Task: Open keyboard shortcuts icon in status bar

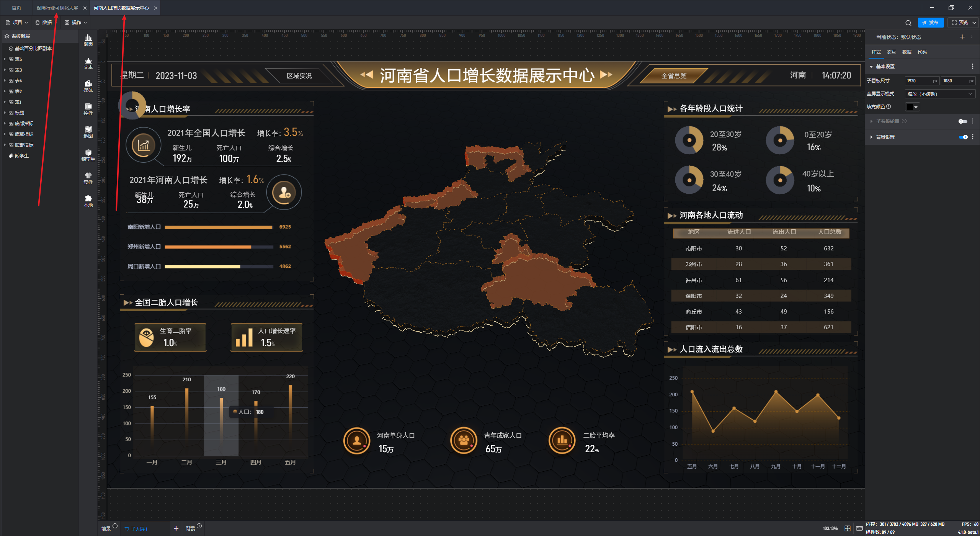Action: (859, 528)
